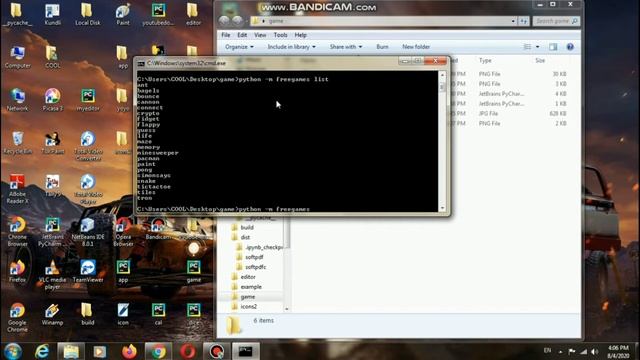
Task: Select the youtubedo... PyCharm file on desktop
Action: click(x=158, y=15)
